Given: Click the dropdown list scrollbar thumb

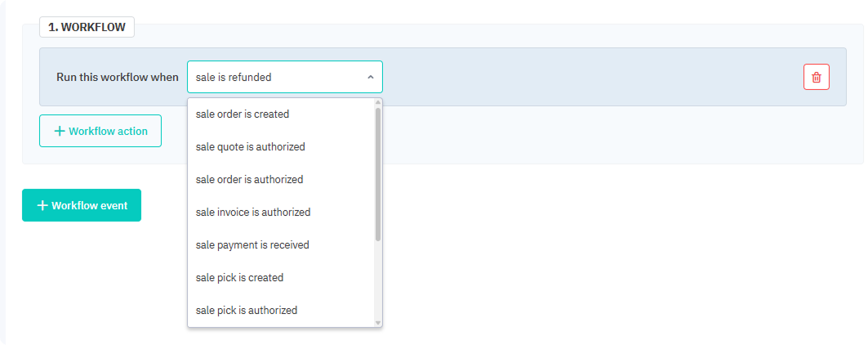Looking at the screenshot, I should 378,172.
